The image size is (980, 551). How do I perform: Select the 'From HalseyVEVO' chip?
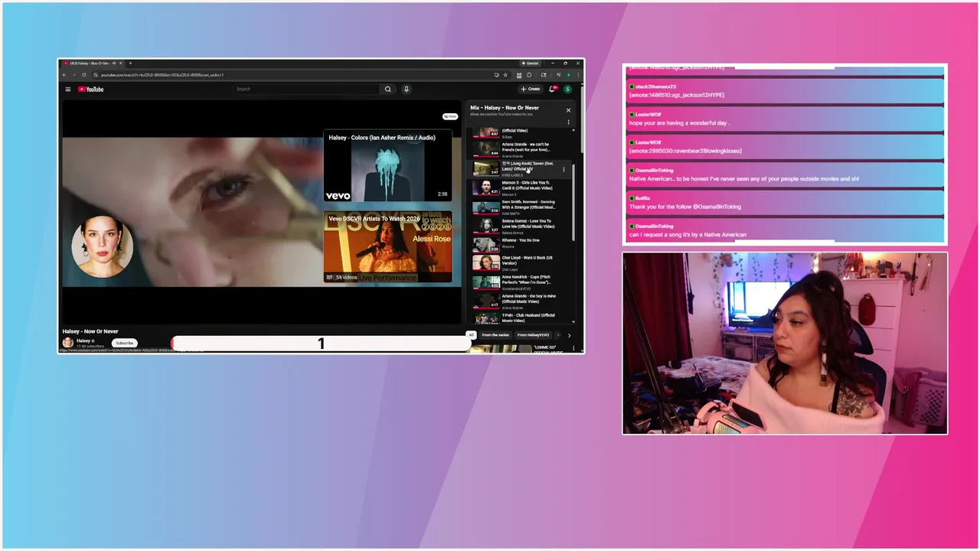(x=533, y=335)
